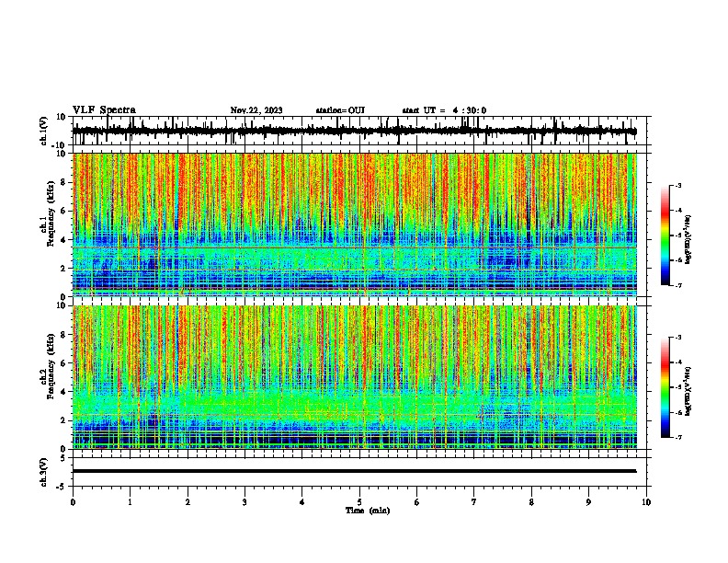Click the "-7" label on ch.2 colorbar
Screen dimensions: 728x563
coord(677,437)
